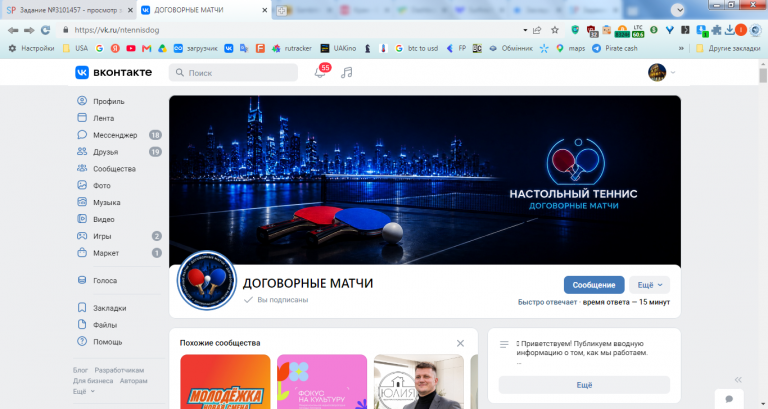Click the community round avatar
Image resolution: width=768 pixels, height=409 pixels.
207,281
